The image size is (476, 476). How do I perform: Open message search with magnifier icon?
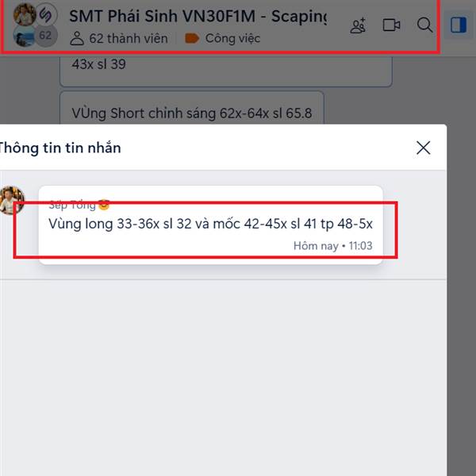(424, 25)
